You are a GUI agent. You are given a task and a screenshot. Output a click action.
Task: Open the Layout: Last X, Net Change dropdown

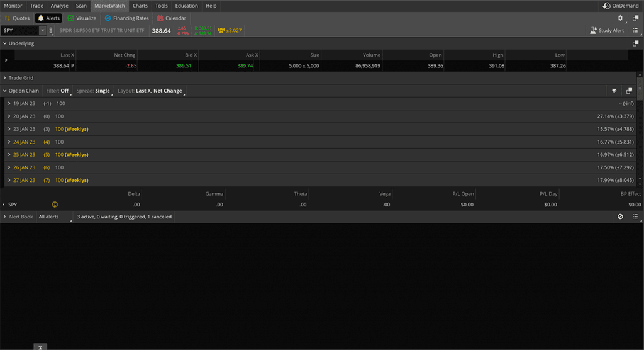[150, 91]
